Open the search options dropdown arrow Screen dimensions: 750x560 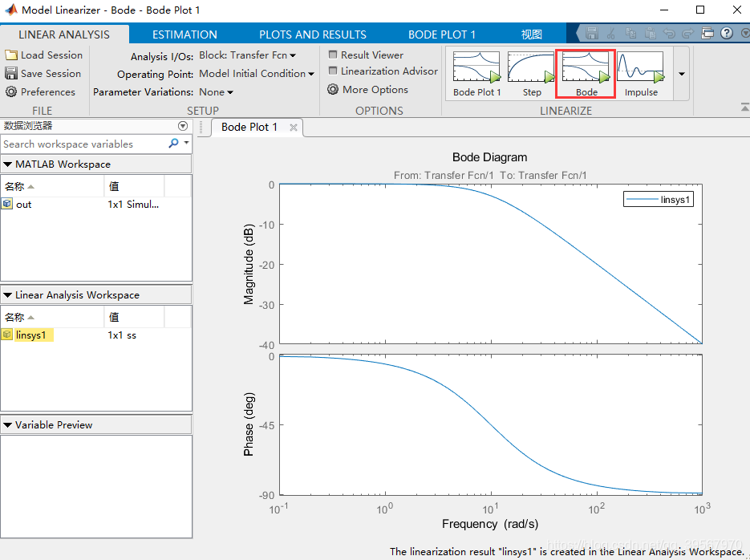click(187, 143)
